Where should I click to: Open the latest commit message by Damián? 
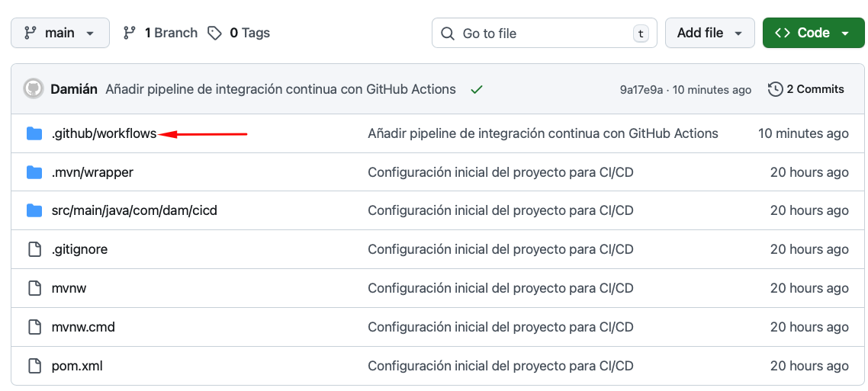tap(280, 89)
